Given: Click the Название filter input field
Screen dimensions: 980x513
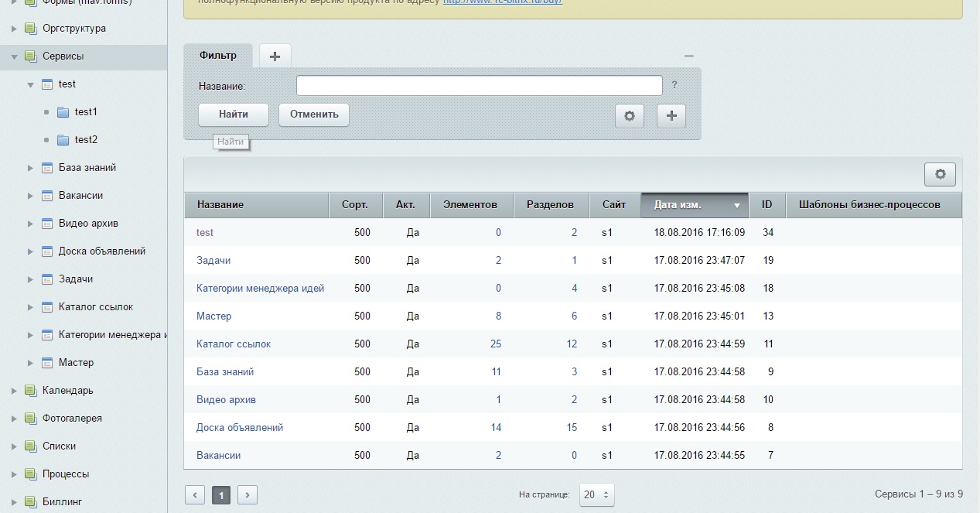Looking at the screenshot, I should tap(479, 85).
